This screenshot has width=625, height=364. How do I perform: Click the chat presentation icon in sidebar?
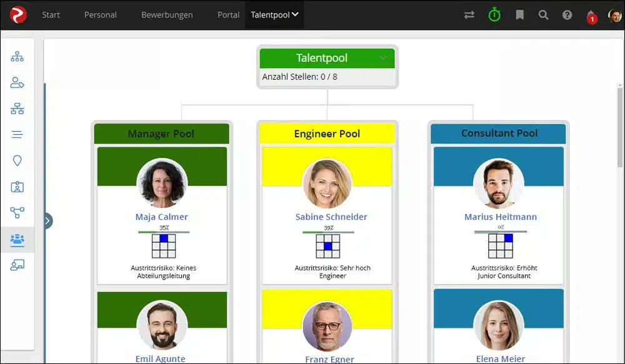click(x=17, y=265)
